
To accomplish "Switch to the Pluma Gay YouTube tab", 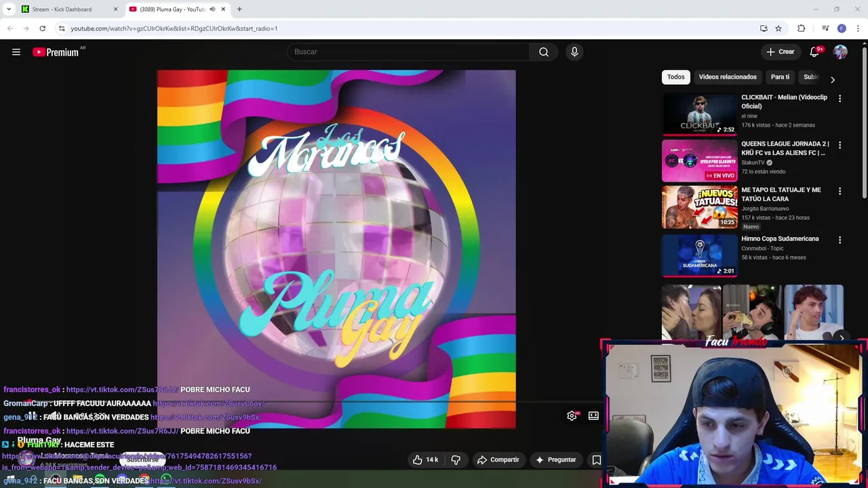I will 178,9.
